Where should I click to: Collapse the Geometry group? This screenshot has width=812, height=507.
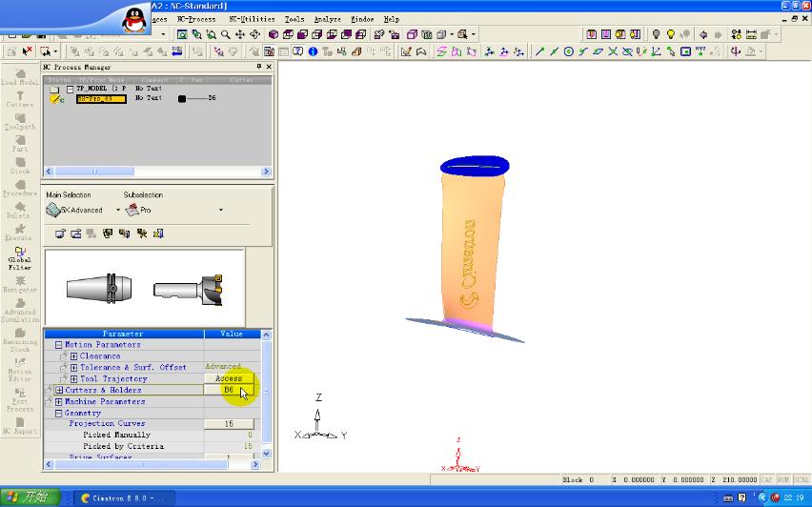point(58,414)
